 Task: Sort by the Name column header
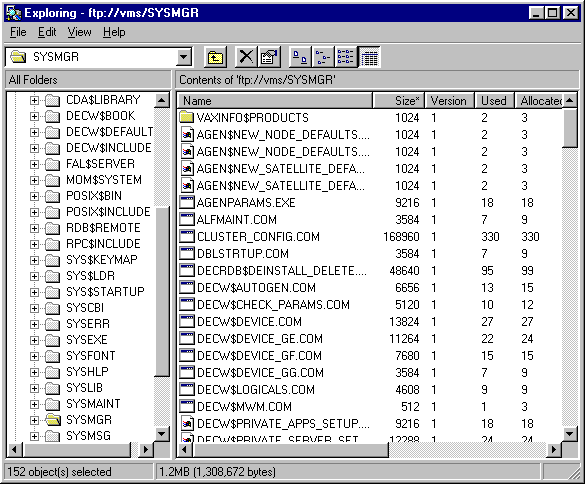(x=275, y=101)
